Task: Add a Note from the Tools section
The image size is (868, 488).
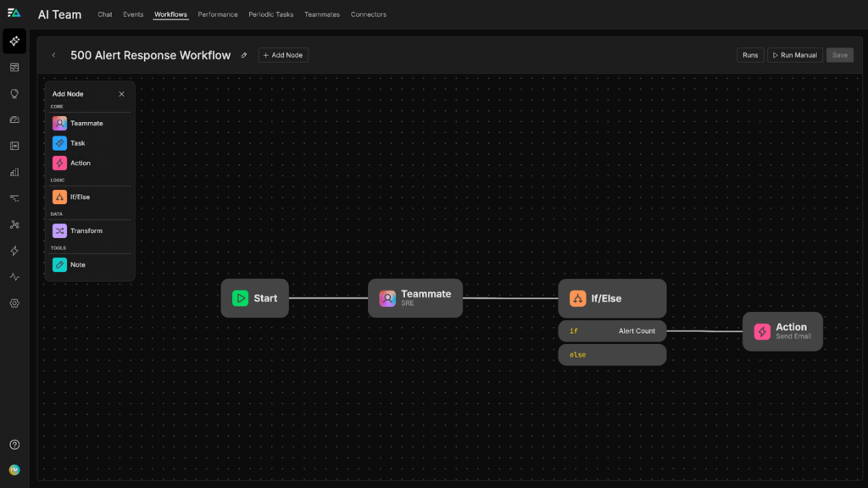Action: click(x=77, y=265)
